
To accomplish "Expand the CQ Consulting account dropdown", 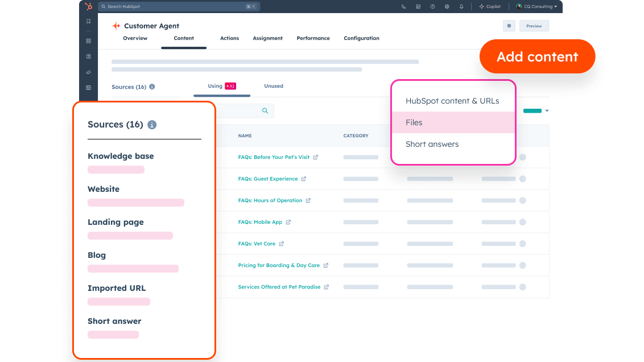I will pyautogui.click(x=538, y=6).
